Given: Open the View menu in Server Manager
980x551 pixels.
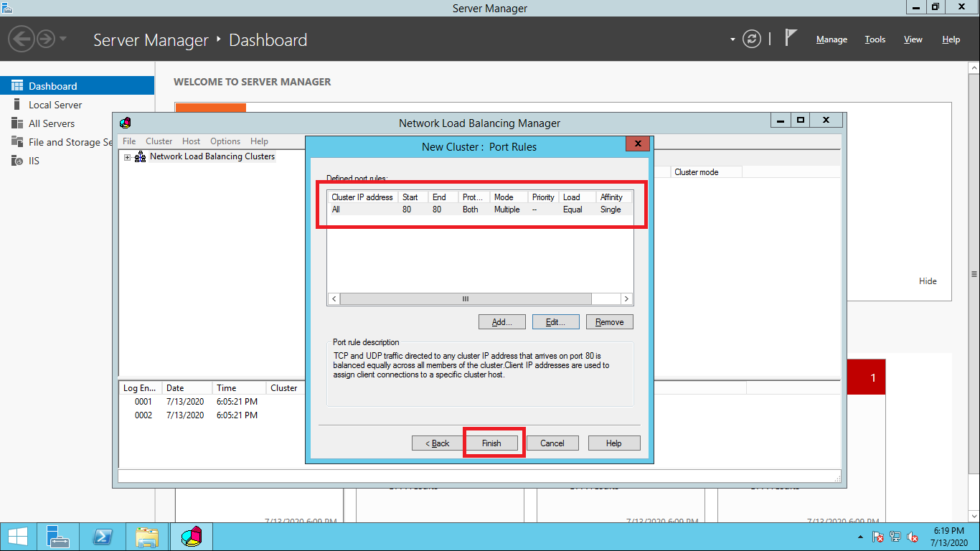Looking at the screenshot, I should pos(913,39).
